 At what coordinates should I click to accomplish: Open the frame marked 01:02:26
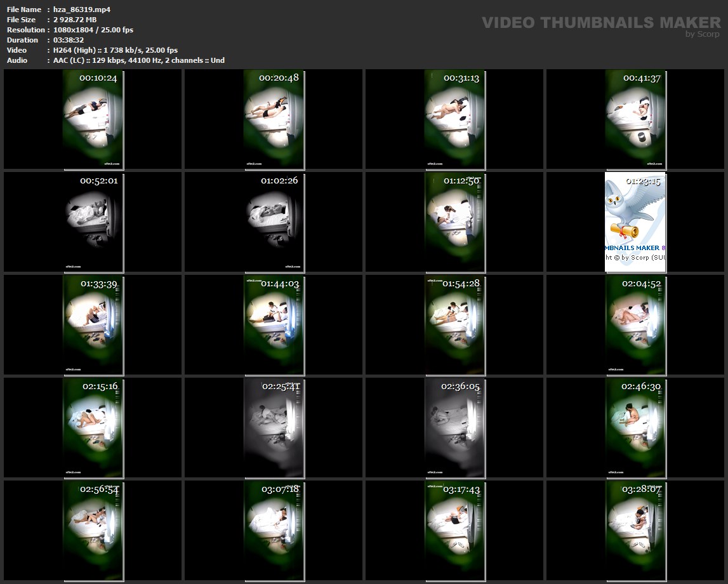pyautogui.click(x=274, y=222)
